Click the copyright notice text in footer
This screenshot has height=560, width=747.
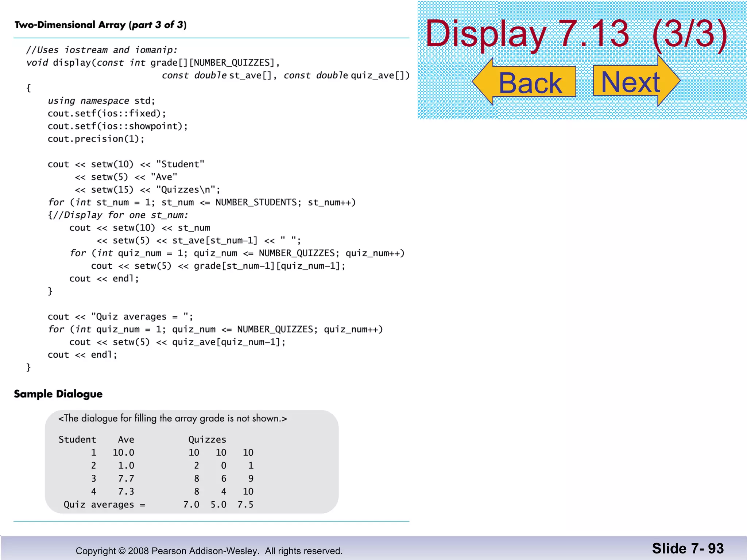click(209, 551)
